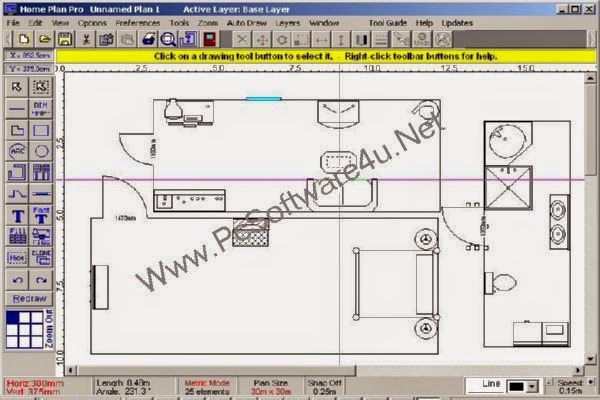Image resolution: width=600 pixels, height=400 pixels.
Task: Select the DIM dimension tool
Action: click(x=41, y=109)
